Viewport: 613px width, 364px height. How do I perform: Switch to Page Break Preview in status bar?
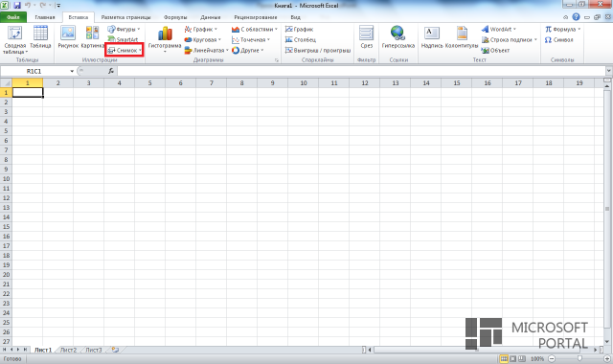click(x=521, y=358)
